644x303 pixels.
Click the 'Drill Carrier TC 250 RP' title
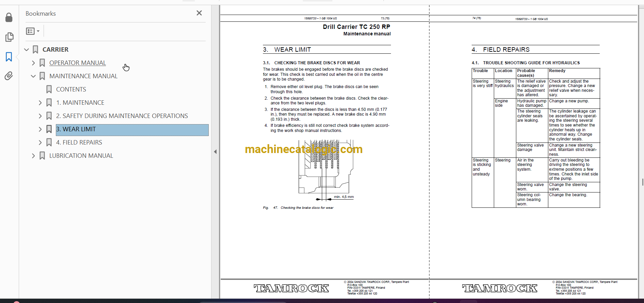pyautogui.click(x=357, y=27)
